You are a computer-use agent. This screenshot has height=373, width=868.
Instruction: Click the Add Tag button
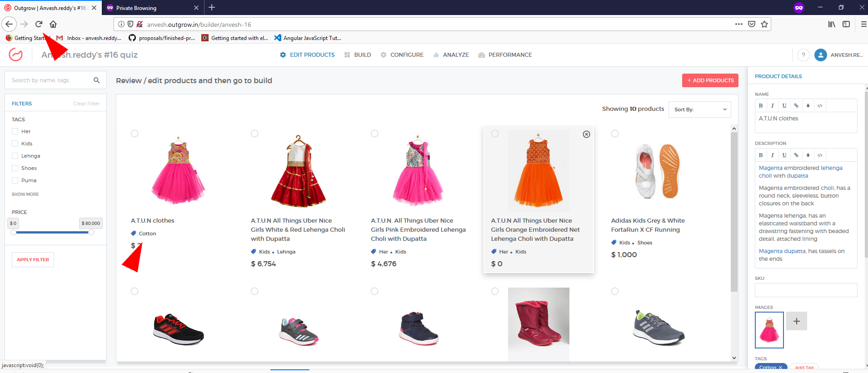(804, 368)
